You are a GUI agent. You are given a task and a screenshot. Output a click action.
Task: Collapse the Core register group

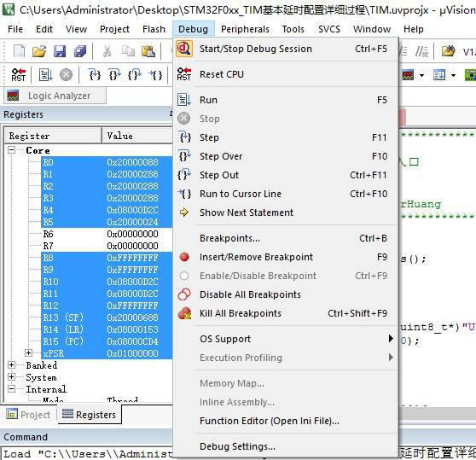tap(11, 150)
